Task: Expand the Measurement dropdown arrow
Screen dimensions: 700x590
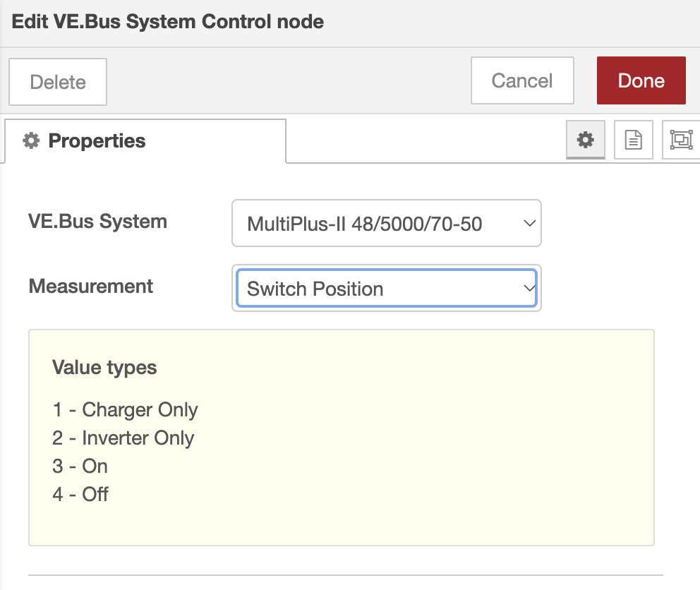Action: [x=529, y=289]
